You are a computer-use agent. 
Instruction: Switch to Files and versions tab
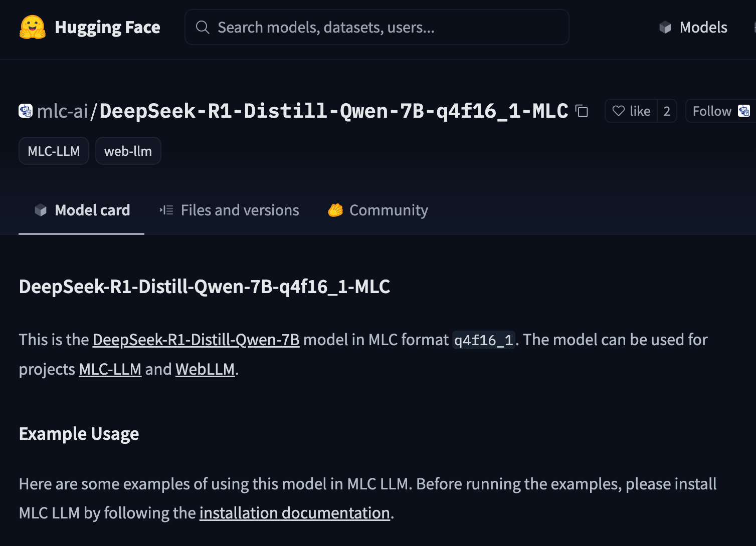229,210
